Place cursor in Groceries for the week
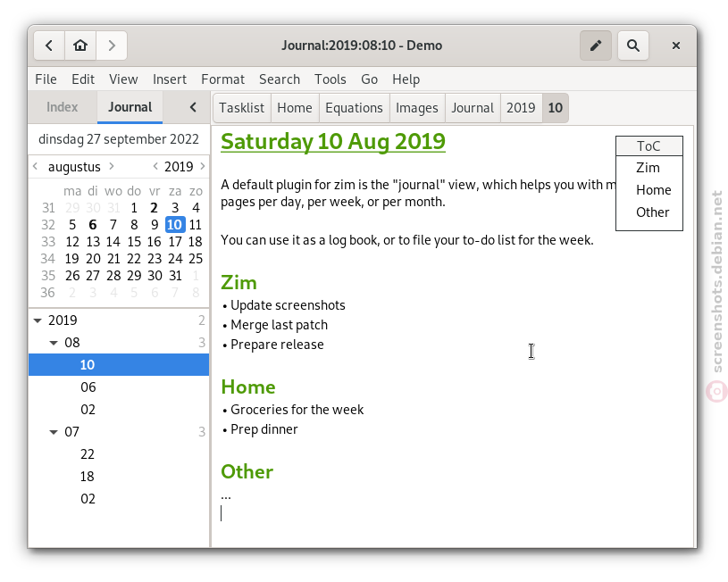 coord(297,410)
